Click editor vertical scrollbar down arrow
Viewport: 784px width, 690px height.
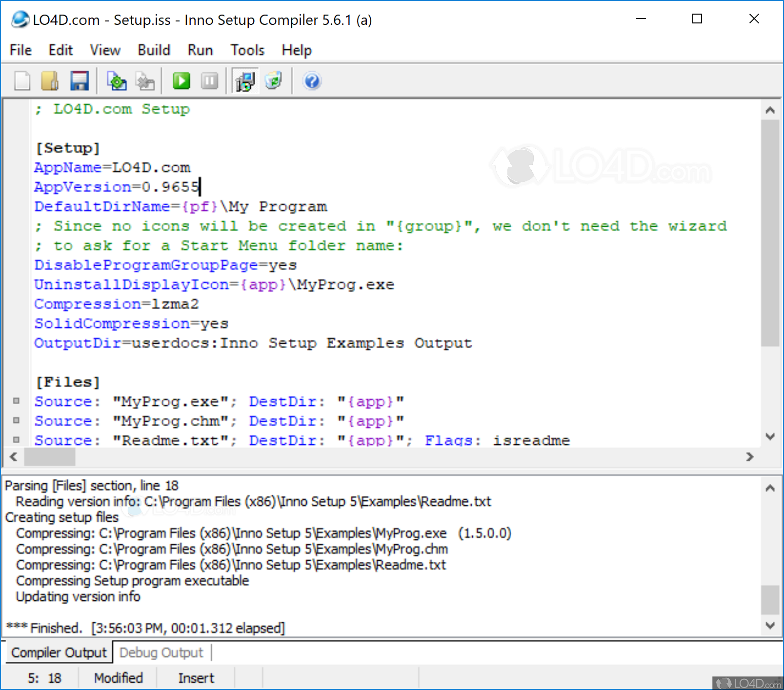click(770, 436)
